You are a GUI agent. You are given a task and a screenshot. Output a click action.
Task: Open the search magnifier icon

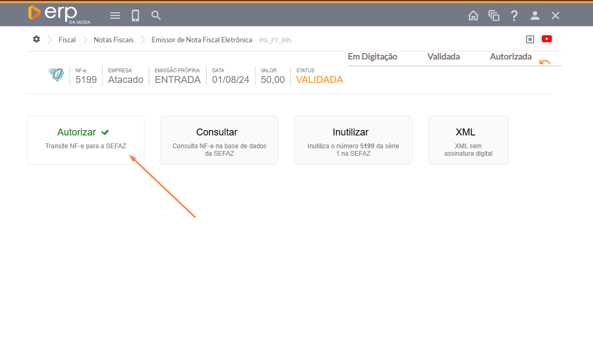point(156,16)
